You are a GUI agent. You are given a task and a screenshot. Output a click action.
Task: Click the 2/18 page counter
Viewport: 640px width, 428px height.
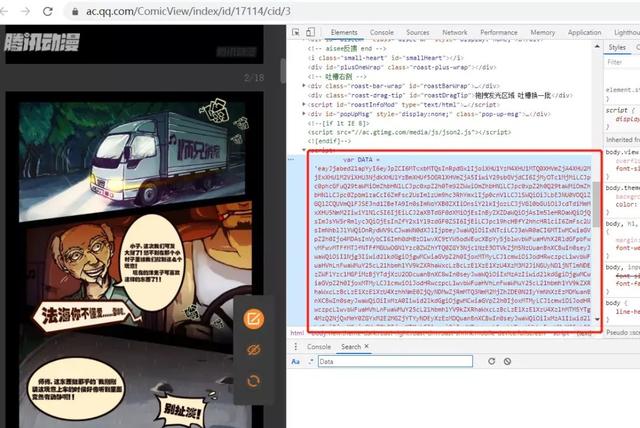(x=253, y=78)
